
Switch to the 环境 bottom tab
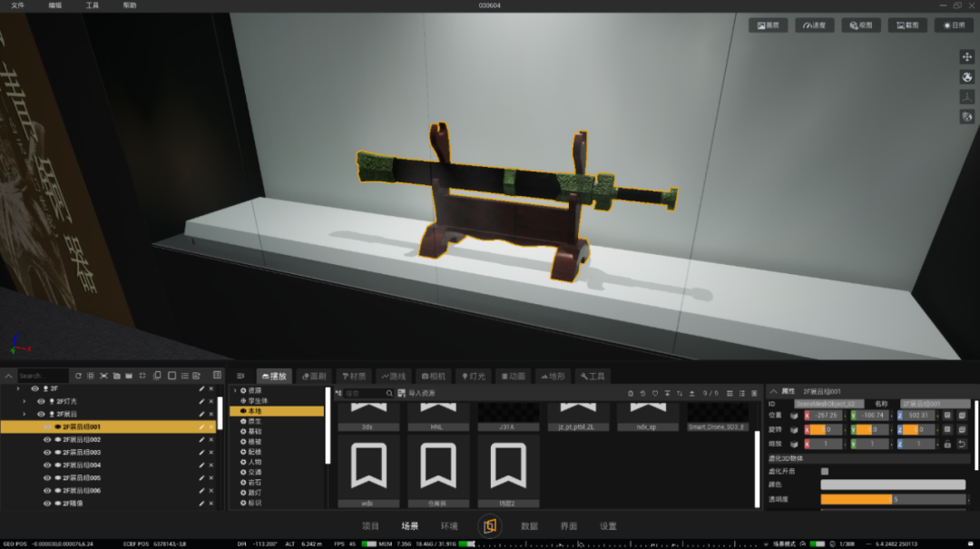tap(449, 526)
